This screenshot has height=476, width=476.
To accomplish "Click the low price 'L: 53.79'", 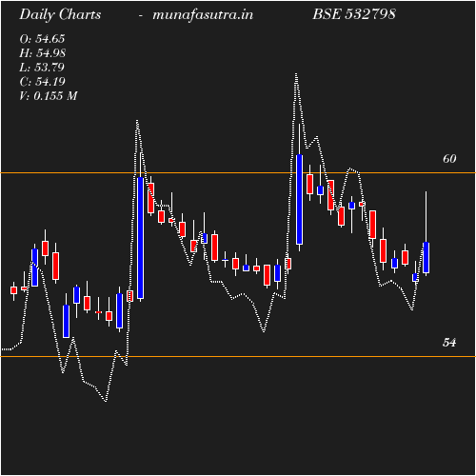I will click(x=42, y=68).
